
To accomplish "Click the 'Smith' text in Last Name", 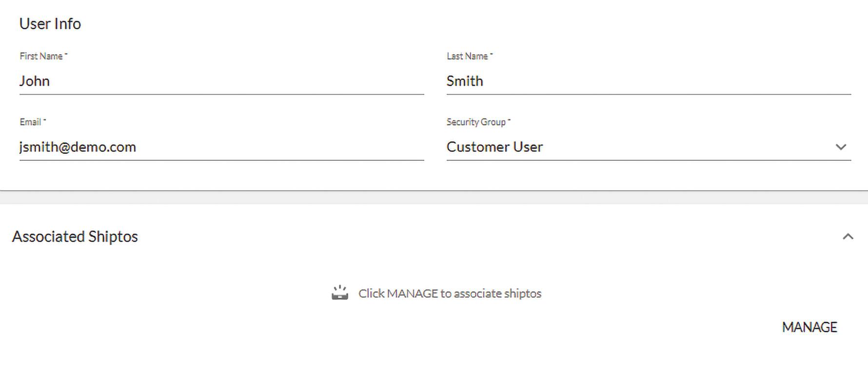I will tap(465, 81).
